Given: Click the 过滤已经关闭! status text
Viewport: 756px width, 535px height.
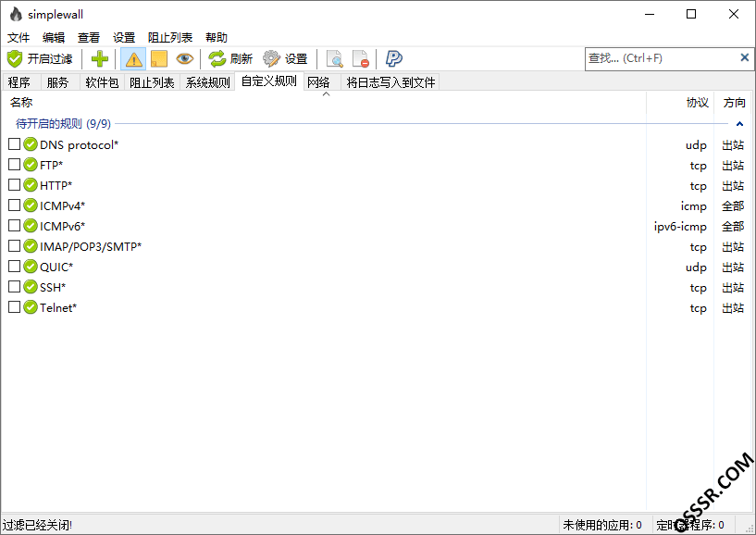Looking at the screenshot, I should click(x=37, y=525).
